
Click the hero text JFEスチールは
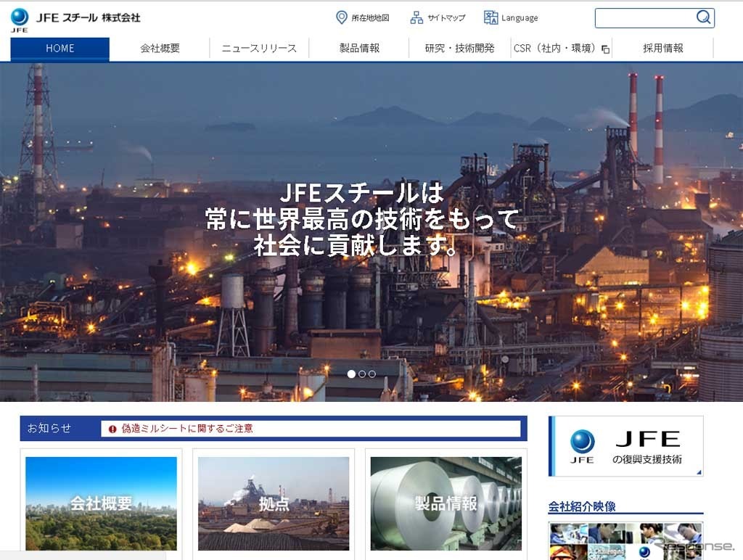tap(361, 193)
